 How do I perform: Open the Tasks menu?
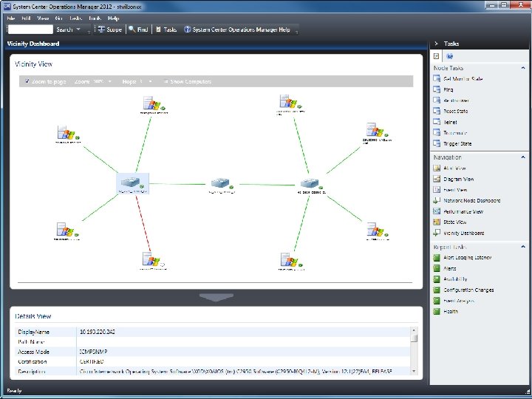(75, 18)
